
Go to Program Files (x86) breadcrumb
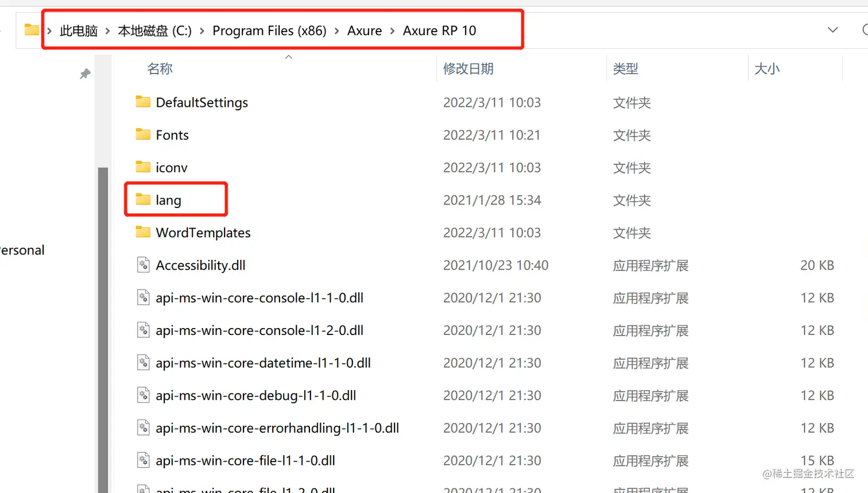click(269, 30)
